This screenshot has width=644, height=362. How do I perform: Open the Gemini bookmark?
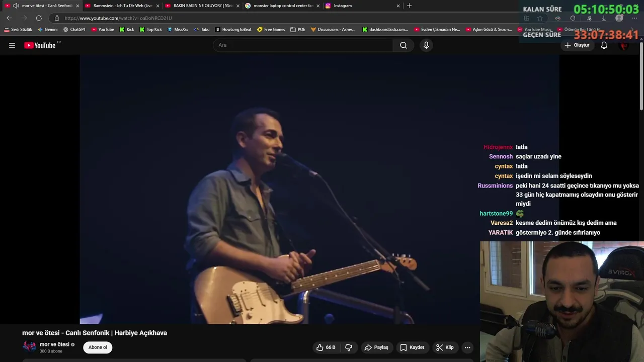[48, 30]
